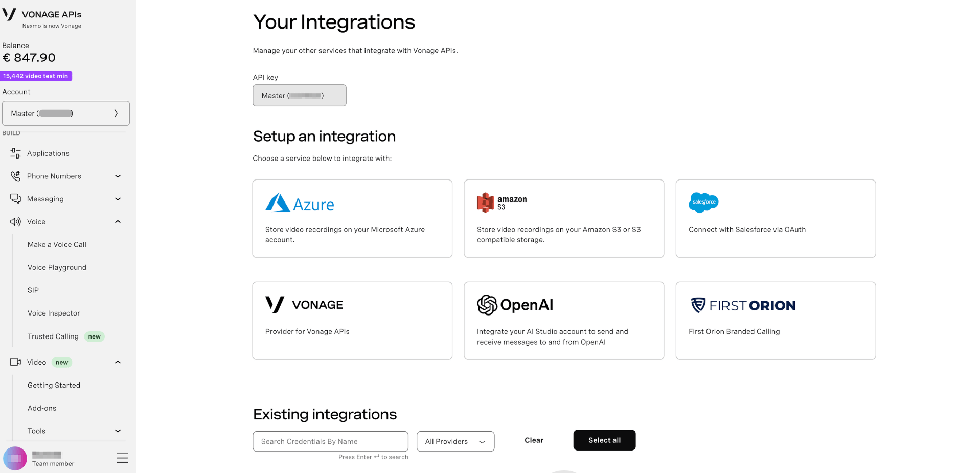The image size is (980, 473).
Task: Open the hamburger menu beside Team member
Action: pos(122,458)
